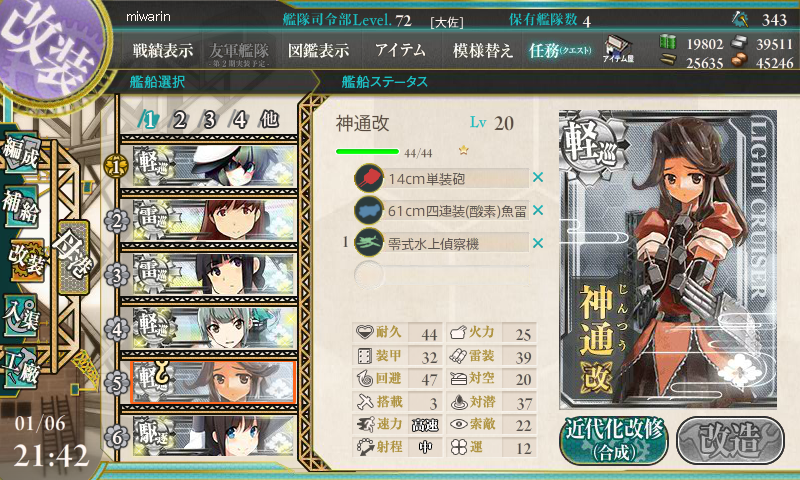This screenshot has height=480, width=800.
Task: Remove the 14cm単装砲 equipment
Action: coord(538,178)
